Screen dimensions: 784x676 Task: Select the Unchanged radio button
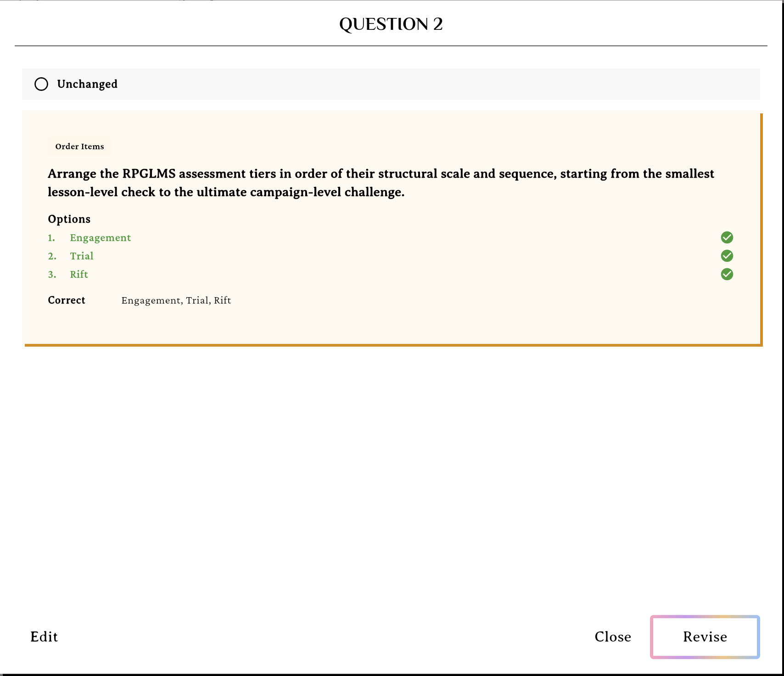[x=41, y=84]
